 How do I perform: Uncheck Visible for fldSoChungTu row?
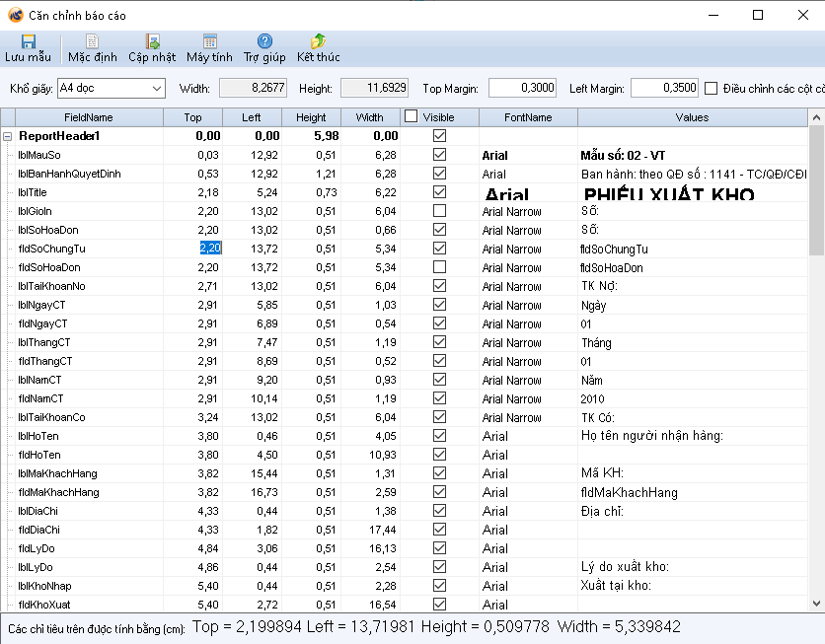pyautogui.click(x=439, y=249)
